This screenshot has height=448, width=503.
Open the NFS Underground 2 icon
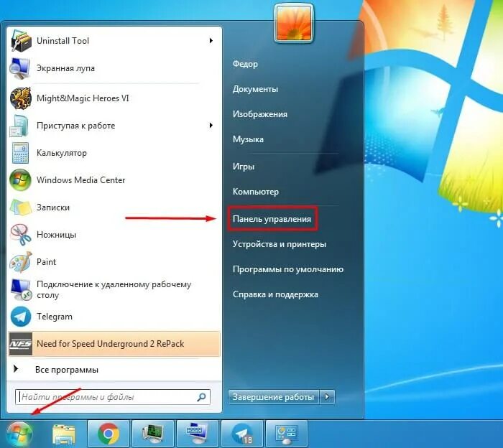tap(21, 344)
